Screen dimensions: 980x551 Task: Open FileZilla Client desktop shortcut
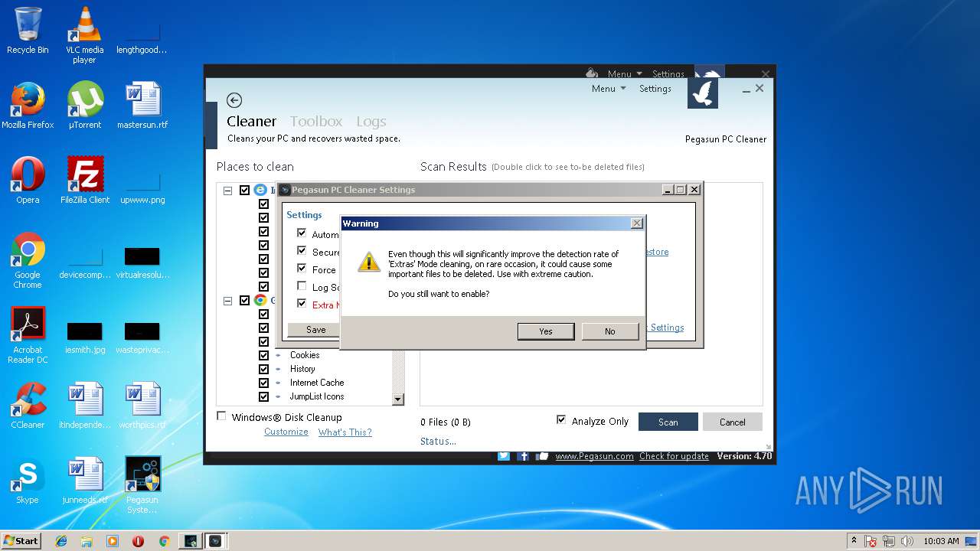coord(85,181)
